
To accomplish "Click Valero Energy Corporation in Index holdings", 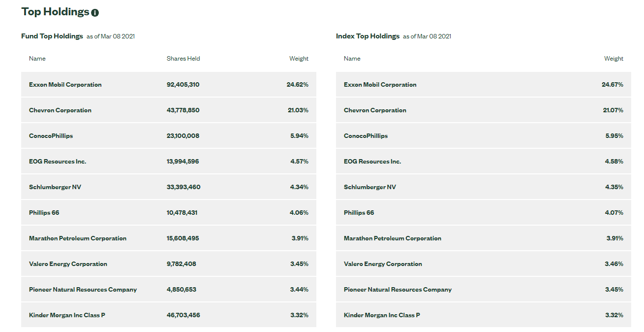I will 383,264.
